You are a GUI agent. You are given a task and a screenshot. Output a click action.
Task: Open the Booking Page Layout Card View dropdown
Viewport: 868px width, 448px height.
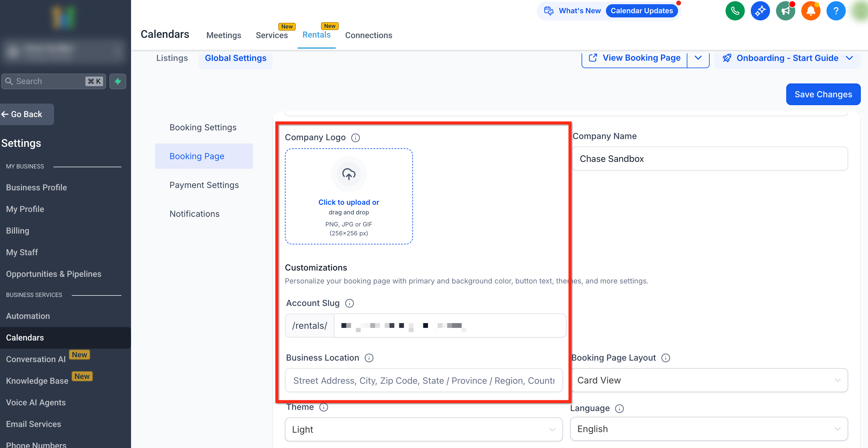pos(709,380)
